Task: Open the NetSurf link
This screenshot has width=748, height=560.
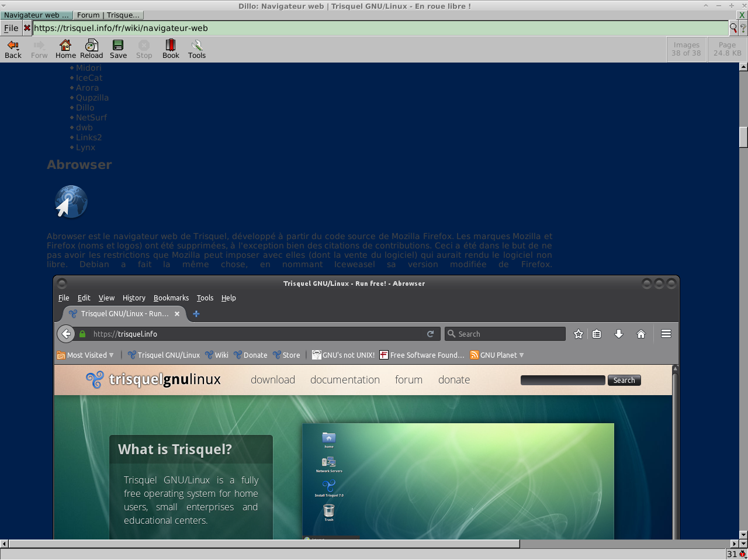Action: [91, 117]
